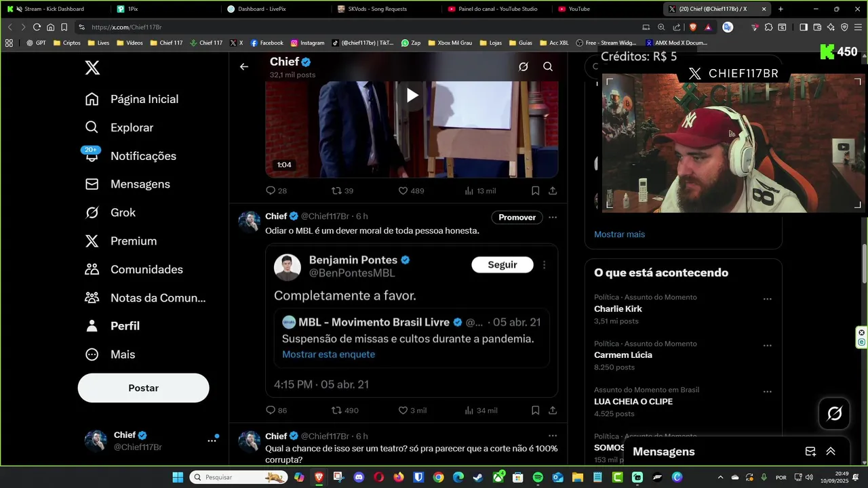Bookmark the video post
The height and width of the screenshot is (488, 868).
[535, 190]
